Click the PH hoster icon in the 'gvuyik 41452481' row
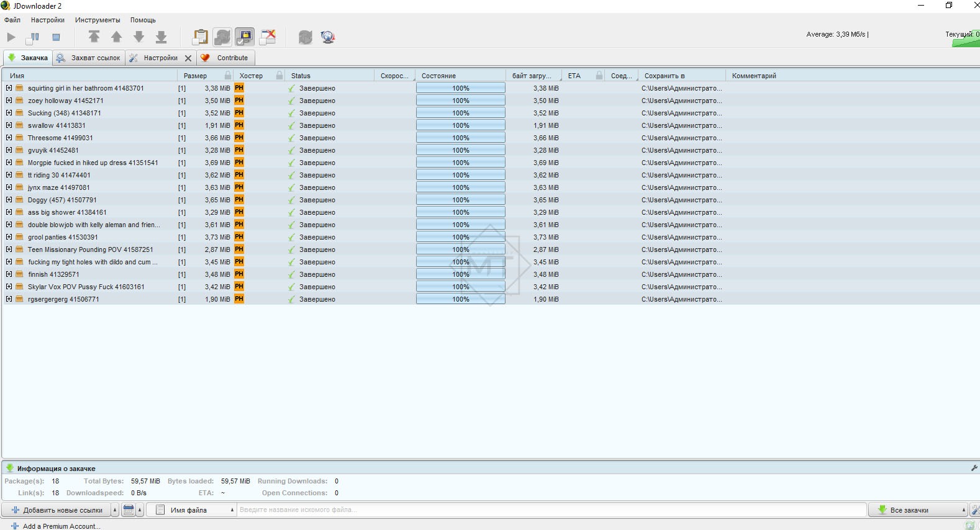The width and height of the screenshot is (980, 530). coord(239,150)
